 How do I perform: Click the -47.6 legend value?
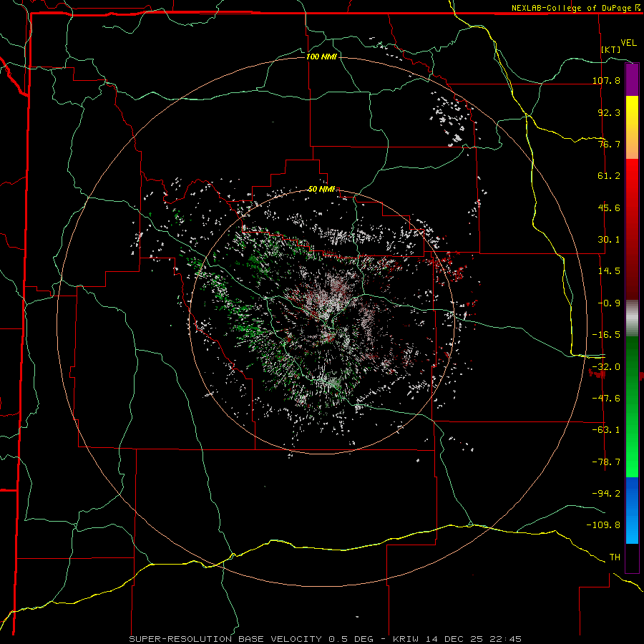click(606, 399)
